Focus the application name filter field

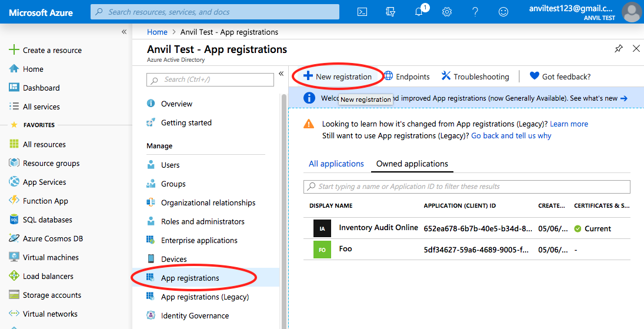point(466,187)
